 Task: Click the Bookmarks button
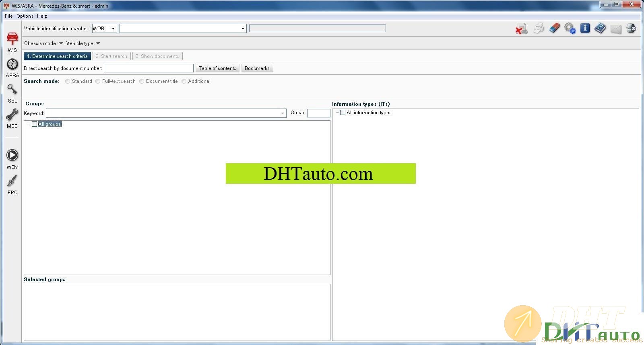(x=257, y=68)
